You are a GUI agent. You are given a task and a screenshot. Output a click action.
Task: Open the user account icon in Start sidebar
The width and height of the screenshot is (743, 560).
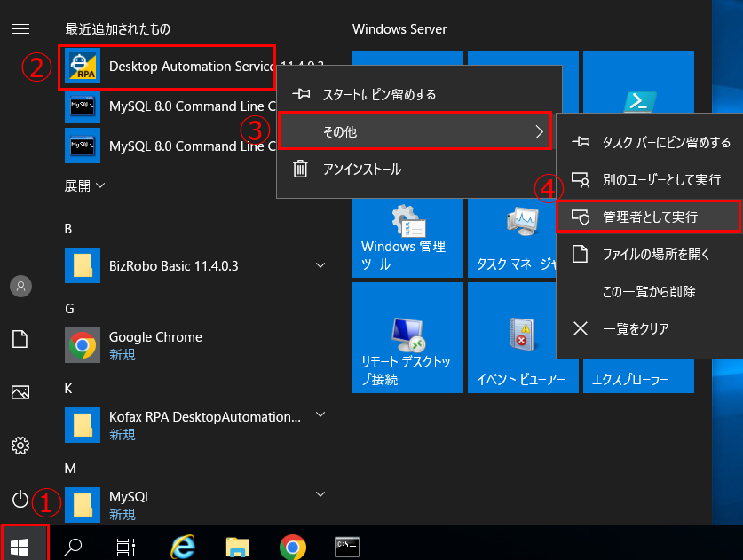point(20,286)
